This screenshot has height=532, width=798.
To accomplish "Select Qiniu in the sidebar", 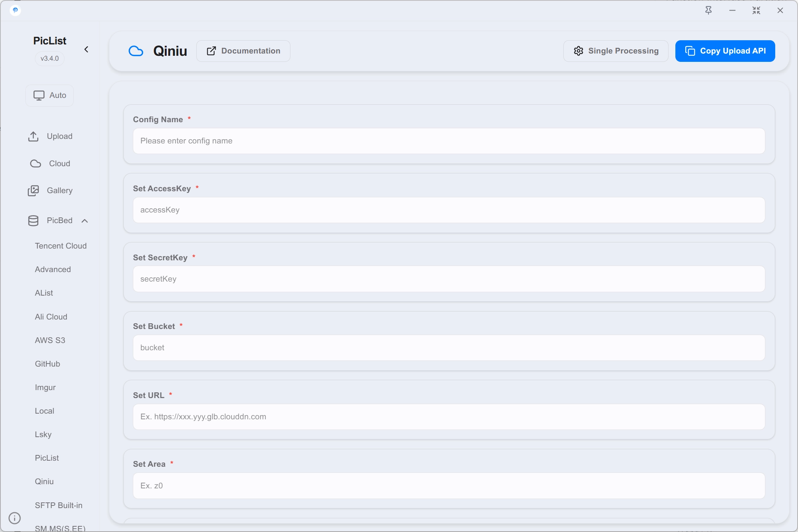I will tap(44, 482).
